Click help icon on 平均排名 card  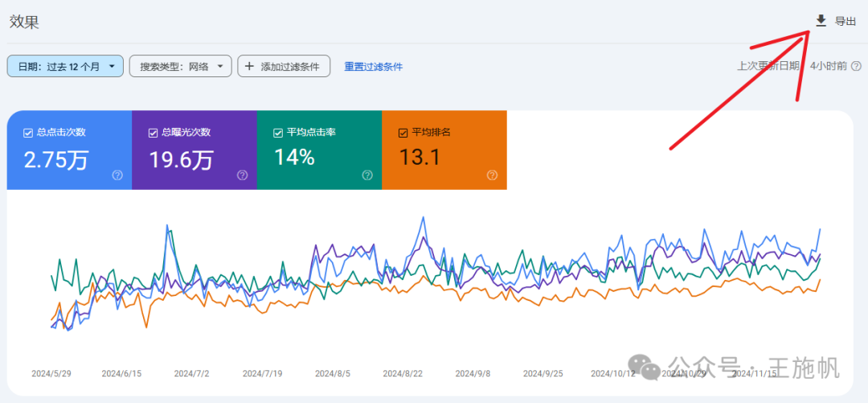pyautogui.click(x=493, y=175)
